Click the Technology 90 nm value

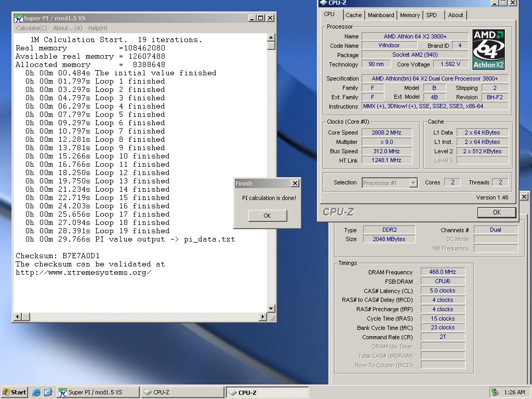coord(376,64)
